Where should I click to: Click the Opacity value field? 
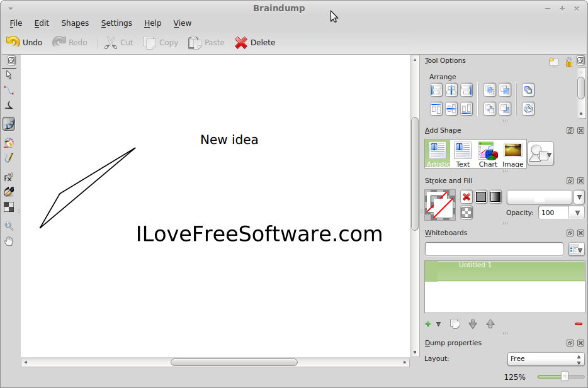pos(554,213)
